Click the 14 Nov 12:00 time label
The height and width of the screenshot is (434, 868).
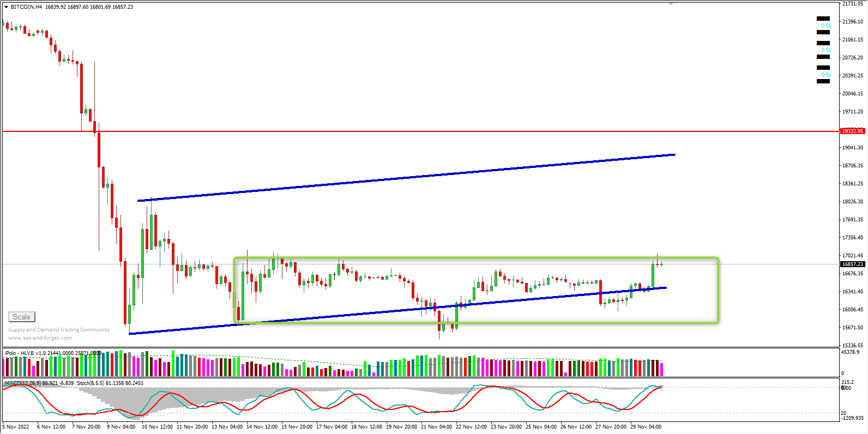[262, 427]
